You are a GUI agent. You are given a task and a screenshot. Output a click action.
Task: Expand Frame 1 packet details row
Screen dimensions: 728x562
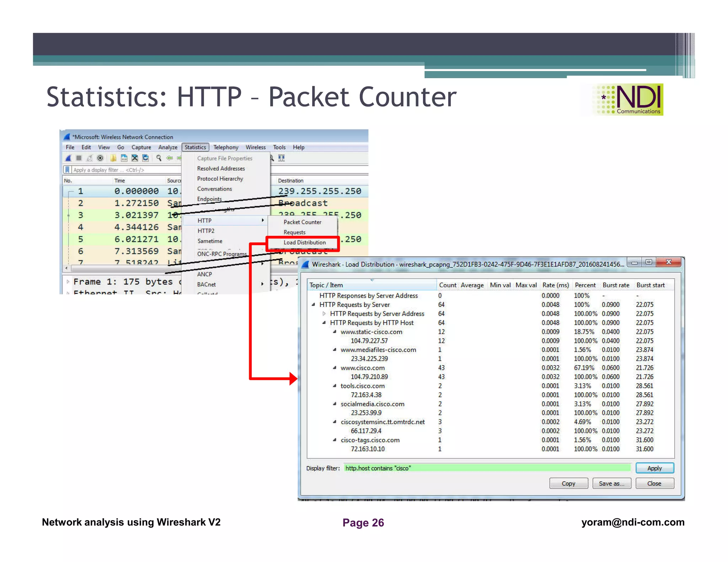pos(68,282)
